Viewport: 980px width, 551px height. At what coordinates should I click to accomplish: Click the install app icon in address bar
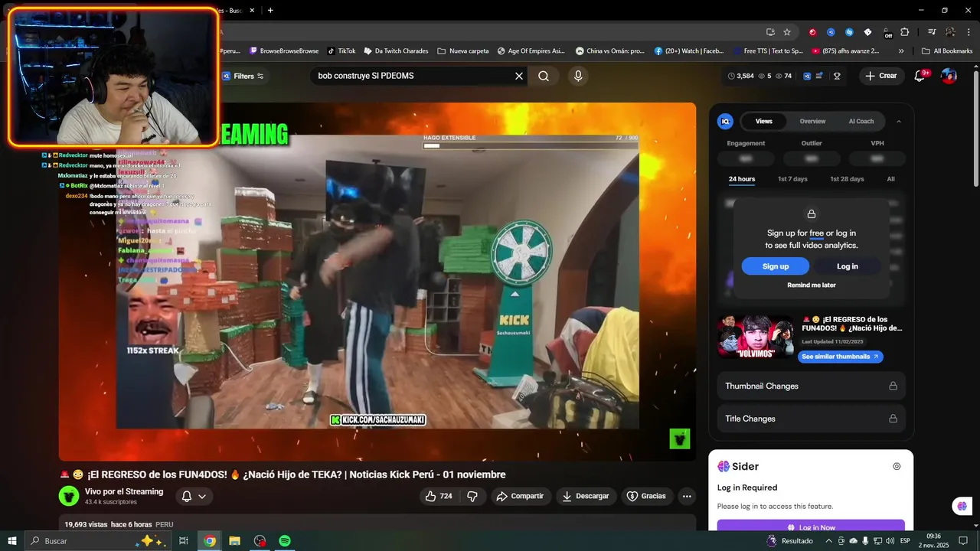770,32
